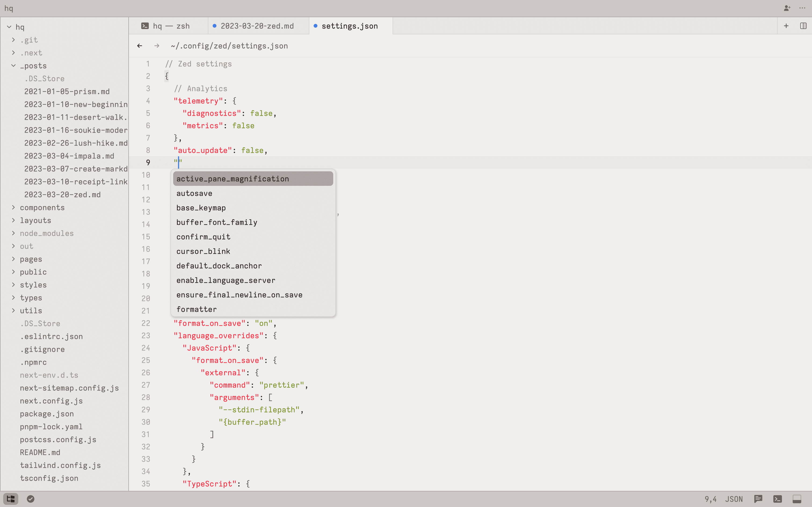Click the "language_overrides" key on line 23

pyautogui.click(x=219, y=336)
